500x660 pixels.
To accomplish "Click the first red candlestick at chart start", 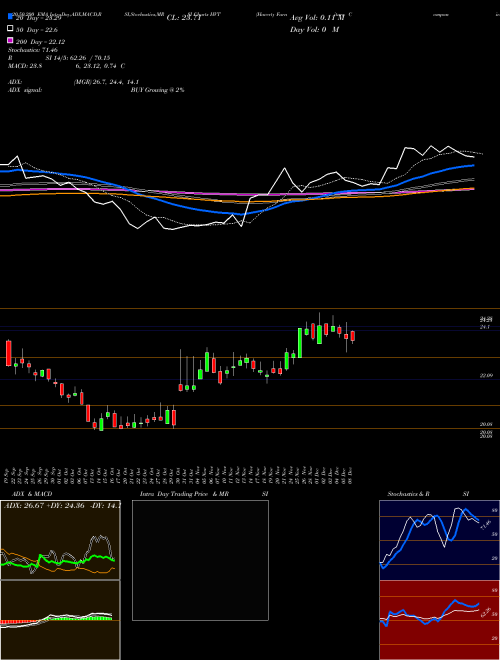I will (x=8, y=353).
